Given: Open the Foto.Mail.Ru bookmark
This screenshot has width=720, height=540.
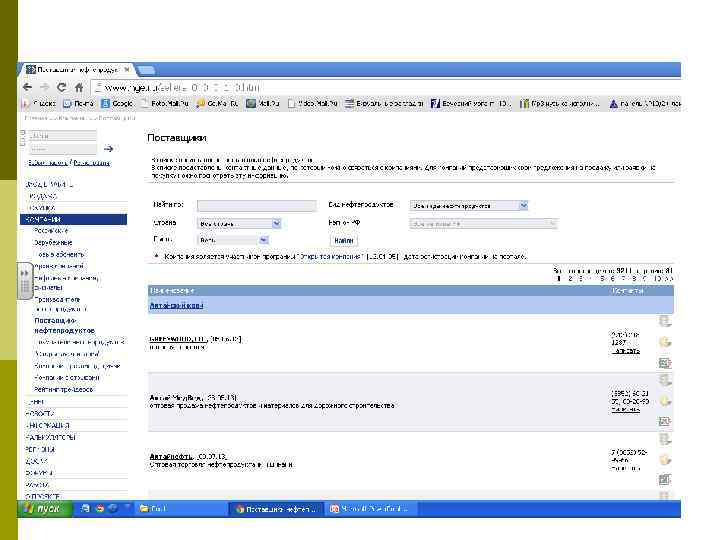Looking at the screenshot, I should (x=165, y=104).
